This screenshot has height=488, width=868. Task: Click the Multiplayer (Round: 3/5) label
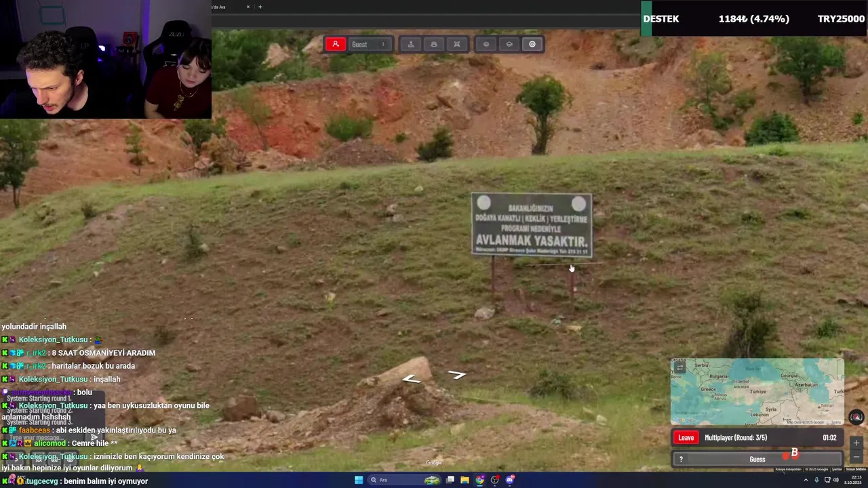[735, 438]
